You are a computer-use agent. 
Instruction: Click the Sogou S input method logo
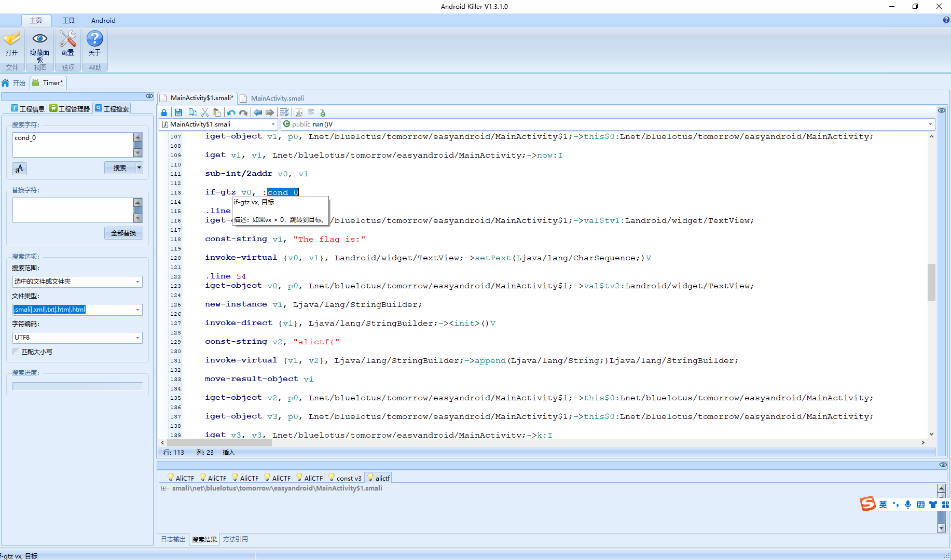(868, 504)
